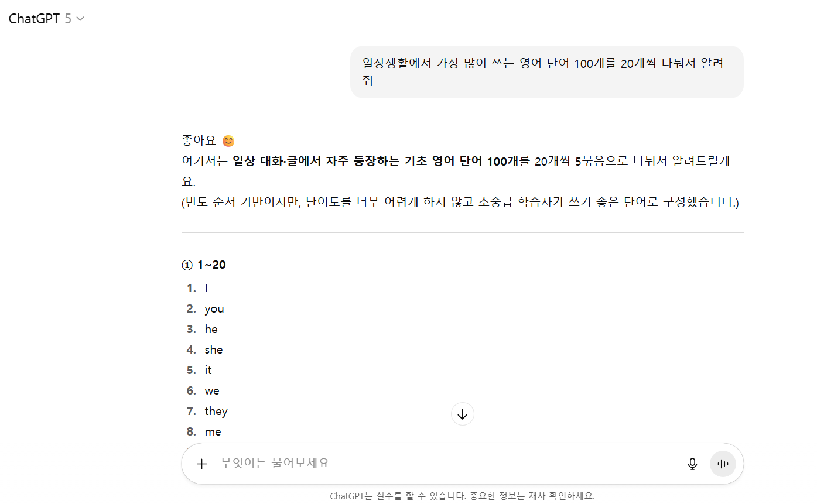This screenshot has width=817, height=504.
Task: Click the word 'me' in list item 8
Action: [x=213, y=431]
